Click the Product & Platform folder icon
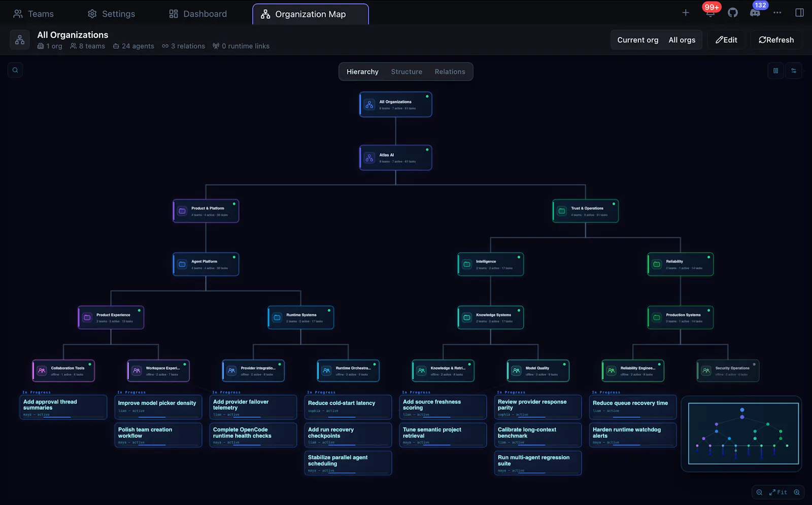Viewport: 812px width, 505px height. (x=182, y=211)
